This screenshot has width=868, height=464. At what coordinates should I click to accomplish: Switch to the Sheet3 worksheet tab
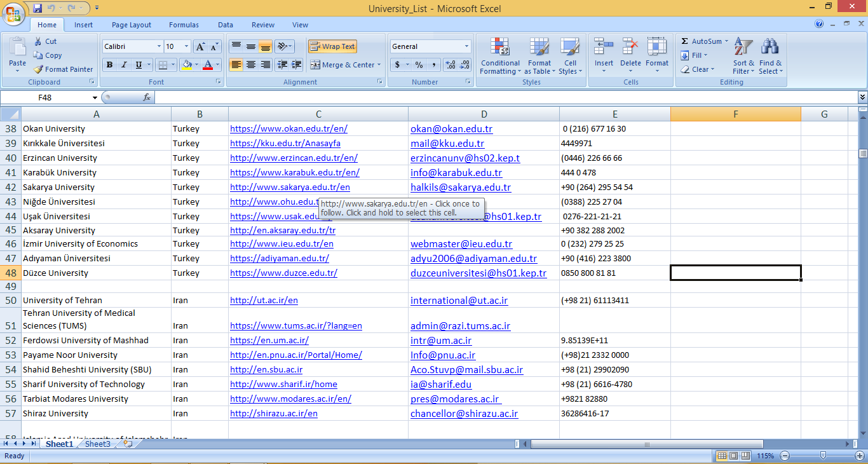point(98,444)
